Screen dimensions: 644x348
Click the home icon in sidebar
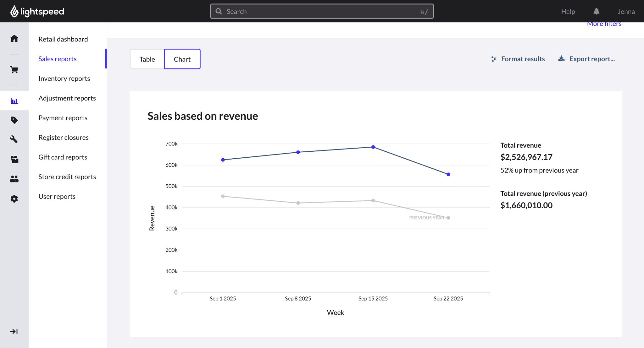14,39
